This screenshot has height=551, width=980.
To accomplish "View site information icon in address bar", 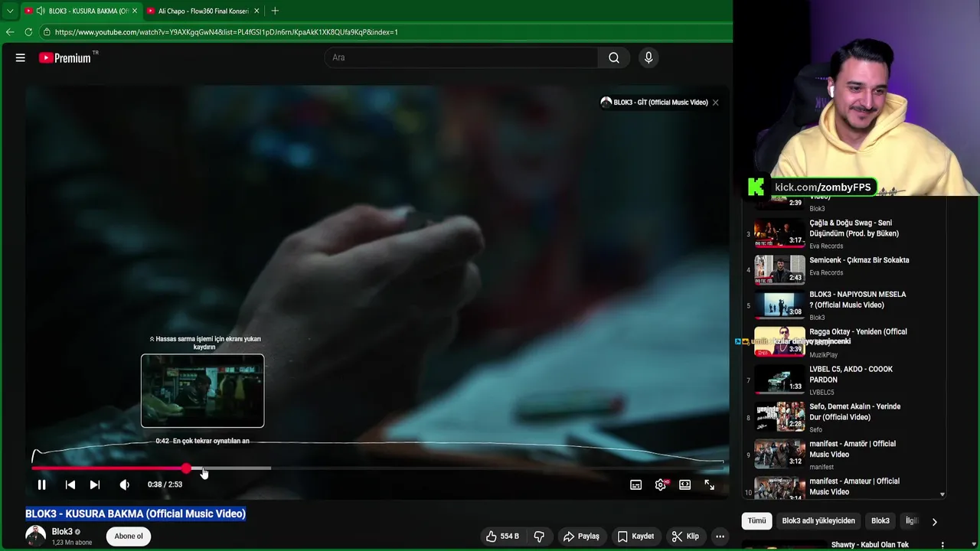I will pyautogui.click(x=47, y=32).
